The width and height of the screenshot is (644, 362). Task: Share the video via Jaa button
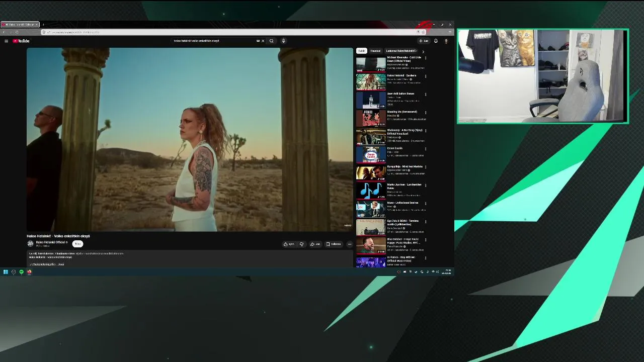coord(315,244)
